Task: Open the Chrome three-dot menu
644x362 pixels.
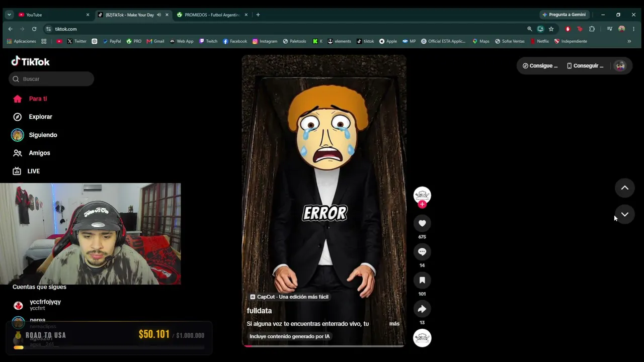Action: coord(633,29)
